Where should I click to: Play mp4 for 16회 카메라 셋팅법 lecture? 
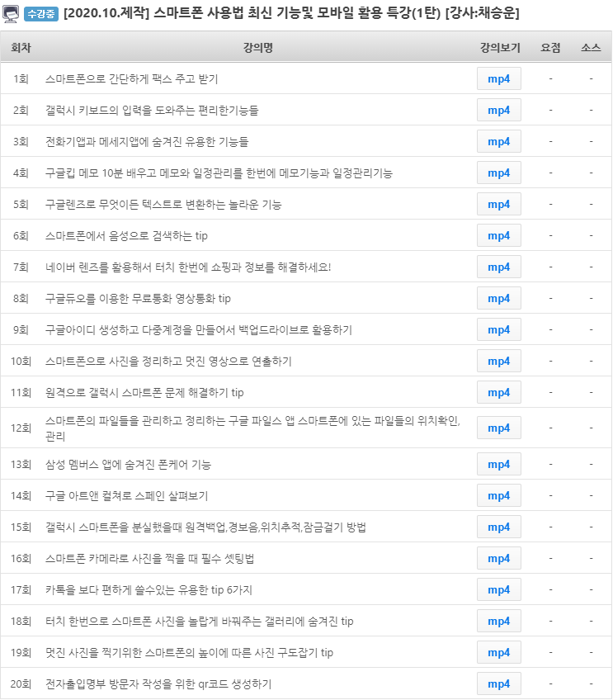(x=499, y=558)
